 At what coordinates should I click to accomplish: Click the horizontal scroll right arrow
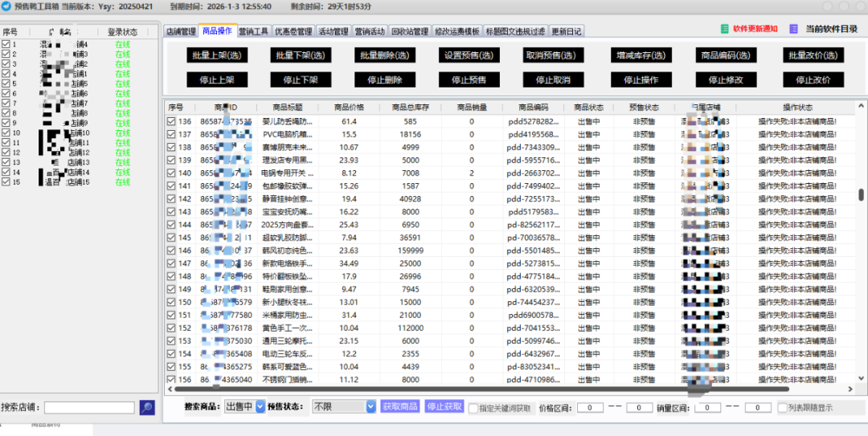coord(850,389)
